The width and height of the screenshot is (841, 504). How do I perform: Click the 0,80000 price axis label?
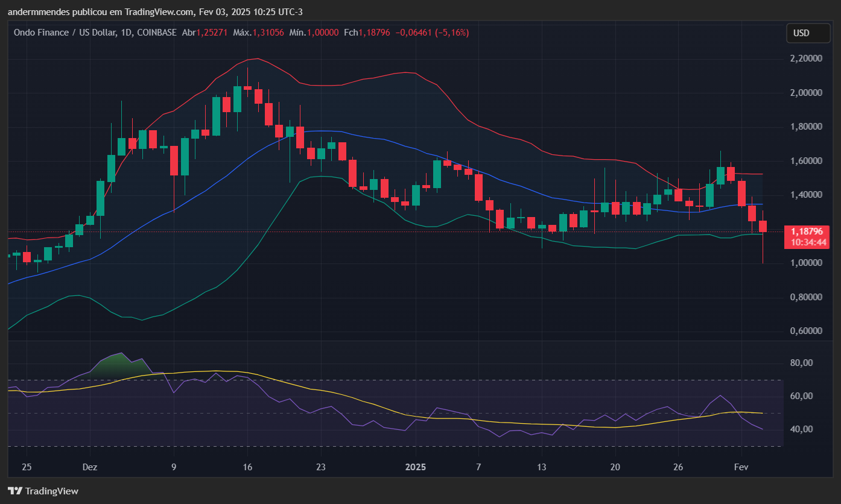(807, 297)
